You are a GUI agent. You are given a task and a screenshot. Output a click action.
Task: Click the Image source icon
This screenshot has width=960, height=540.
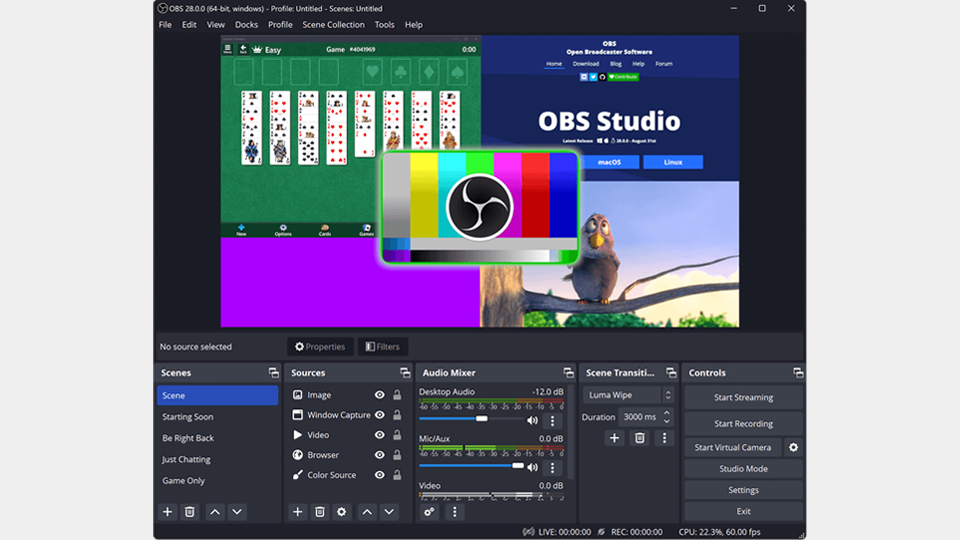[x=298, y=395]
